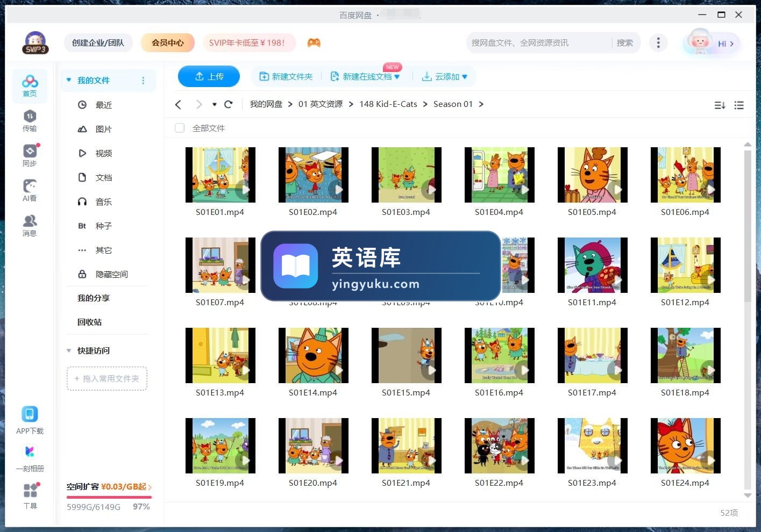Open the three-dot more menu near search
Viewport: 761px width, 532px height.
pos(658,42)
